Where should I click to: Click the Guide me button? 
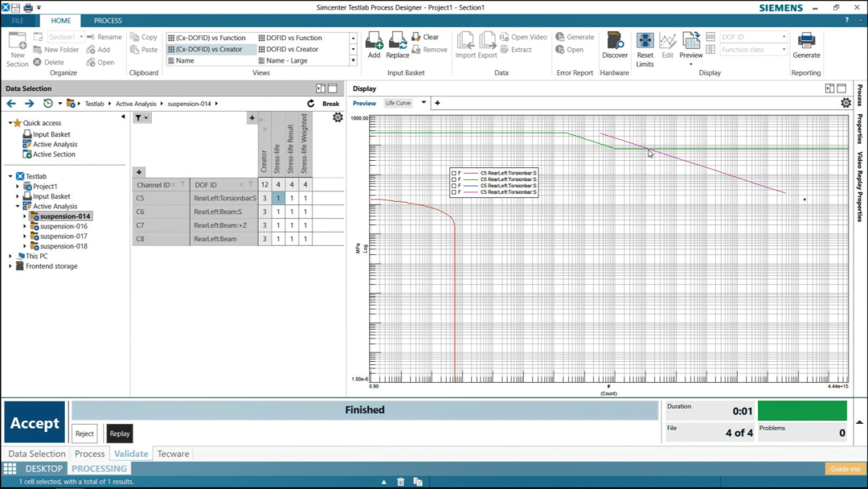tap(845, 469)
